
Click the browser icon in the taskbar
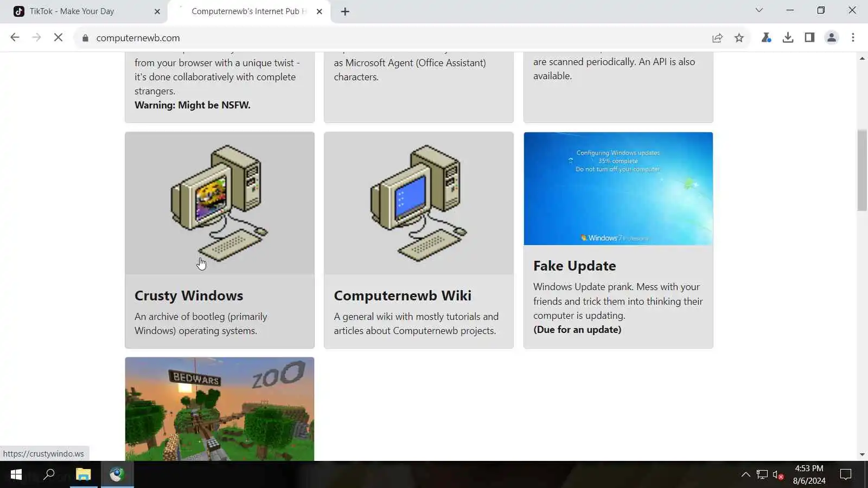click(117, 475)
